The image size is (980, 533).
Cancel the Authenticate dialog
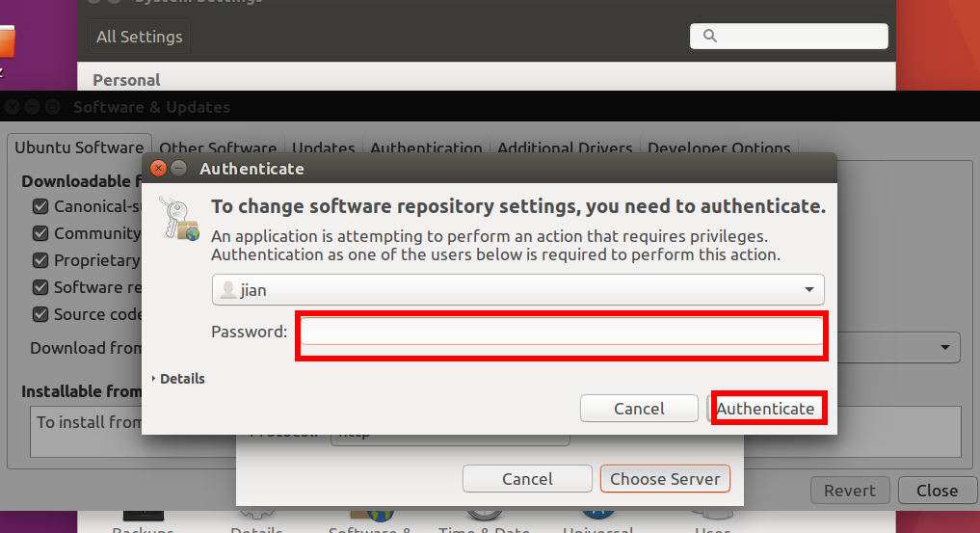(x=639, y=408)
